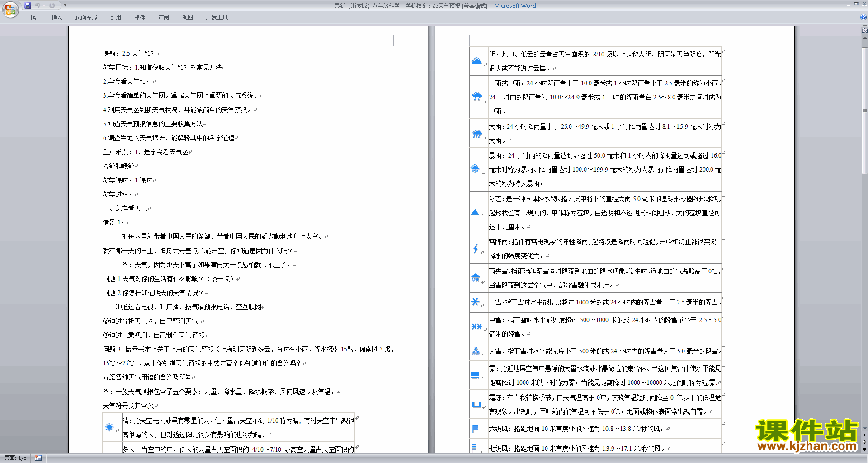Click the title line 课题: 2.5 天气预报
The width and height of the screenshot is (868, 463).
click(130, 53)
